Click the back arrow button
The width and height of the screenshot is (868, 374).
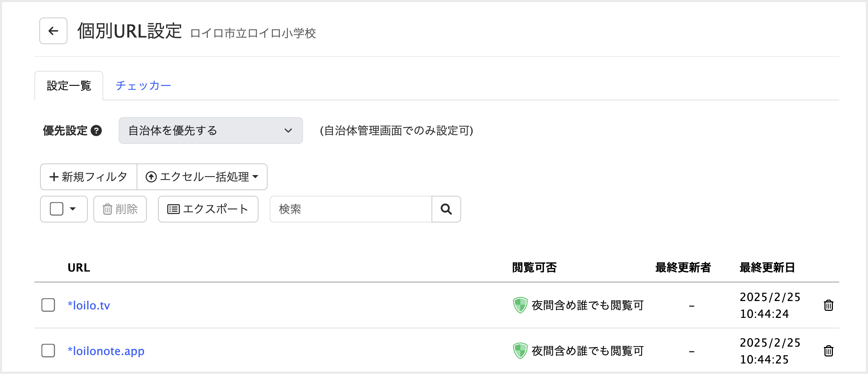53,31
